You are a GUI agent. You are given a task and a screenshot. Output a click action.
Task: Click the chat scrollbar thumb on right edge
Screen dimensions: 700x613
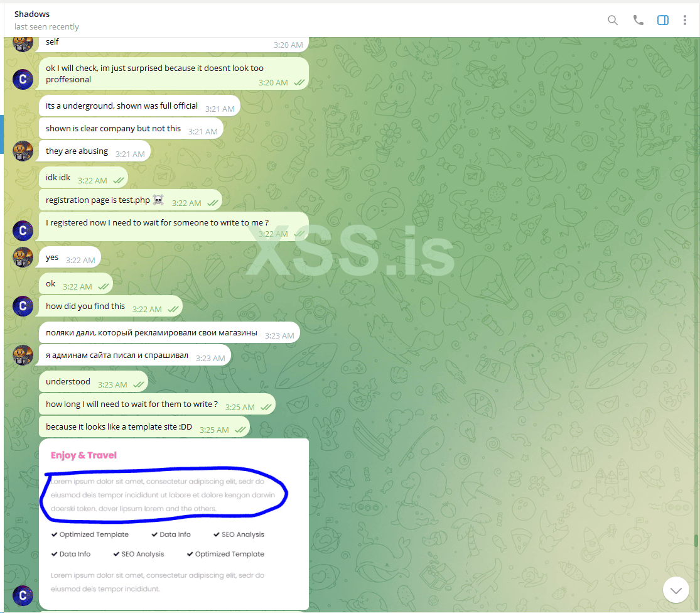click(696, 541)
